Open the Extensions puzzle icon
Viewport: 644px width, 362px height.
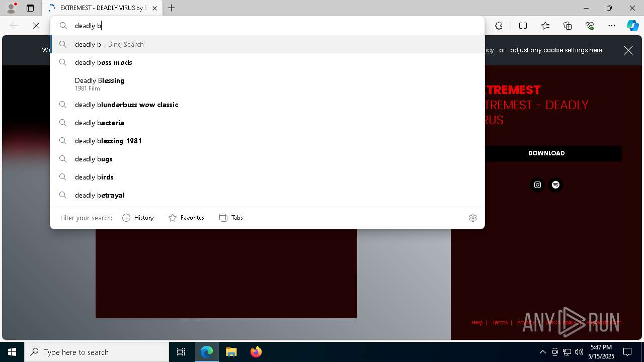[x=499, y=26]
